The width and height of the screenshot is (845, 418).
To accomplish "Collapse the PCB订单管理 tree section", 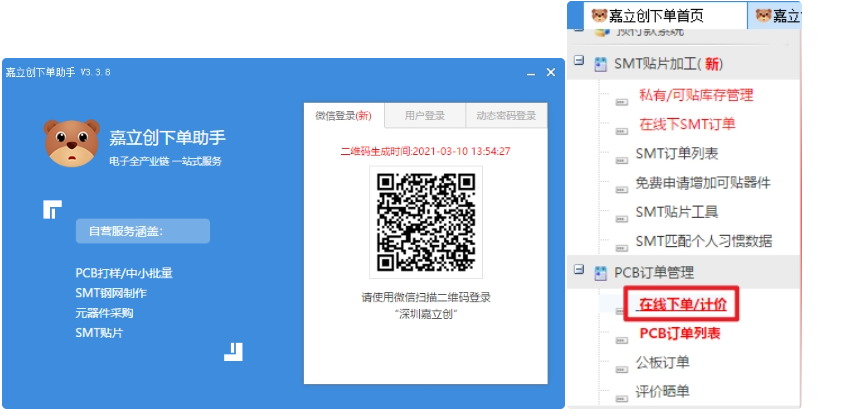I will pos(579,269).
